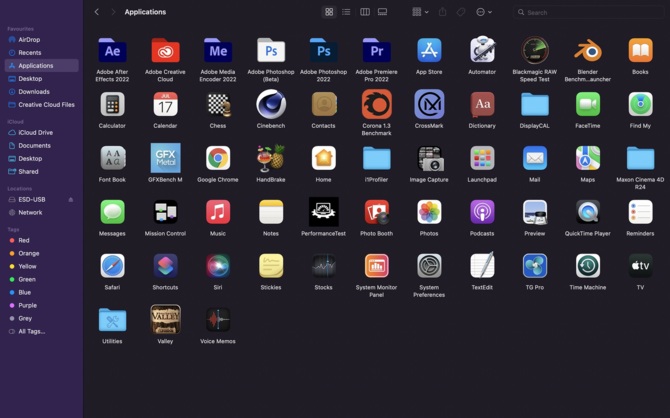The height and width of the screenshot is (418, 670).
Task: Select the Calculator app icon
Action: click(x=112, y=104)
